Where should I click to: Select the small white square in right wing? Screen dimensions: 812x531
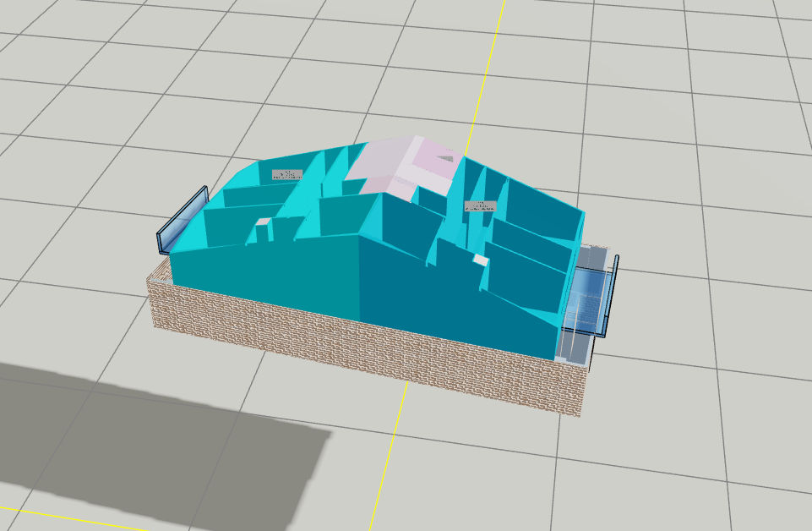pos(480,259)
